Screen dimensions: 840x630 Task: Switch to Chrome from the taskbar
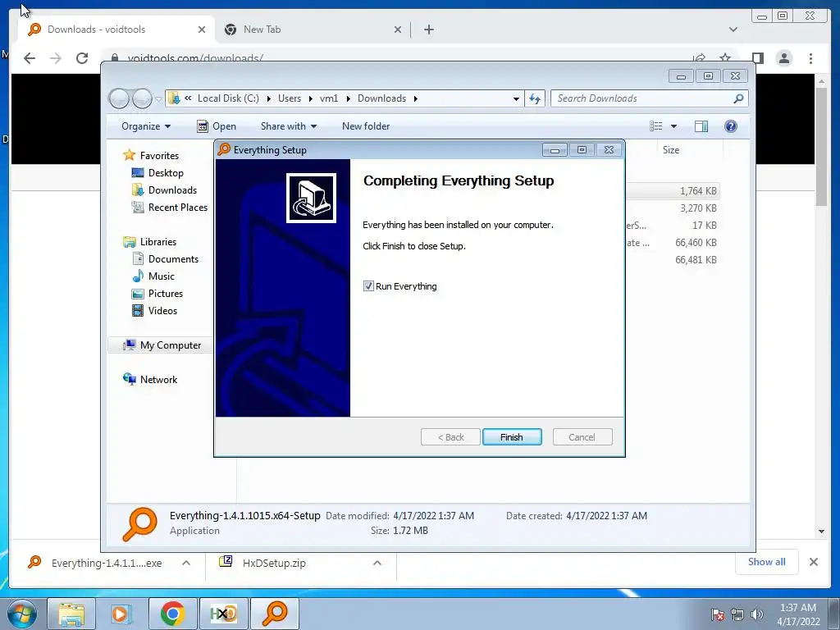click(172, 614)
